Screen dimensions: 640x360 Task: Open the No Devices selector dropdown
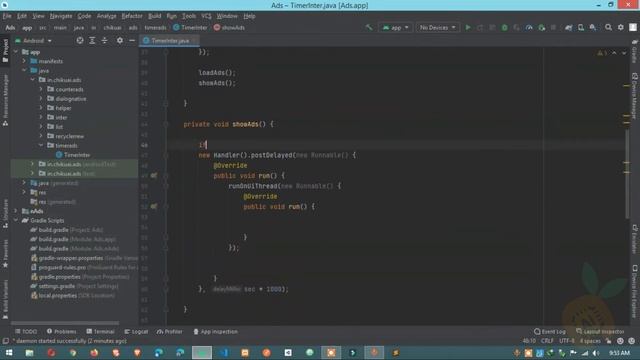pyautogui.click(x=438, y=27)
